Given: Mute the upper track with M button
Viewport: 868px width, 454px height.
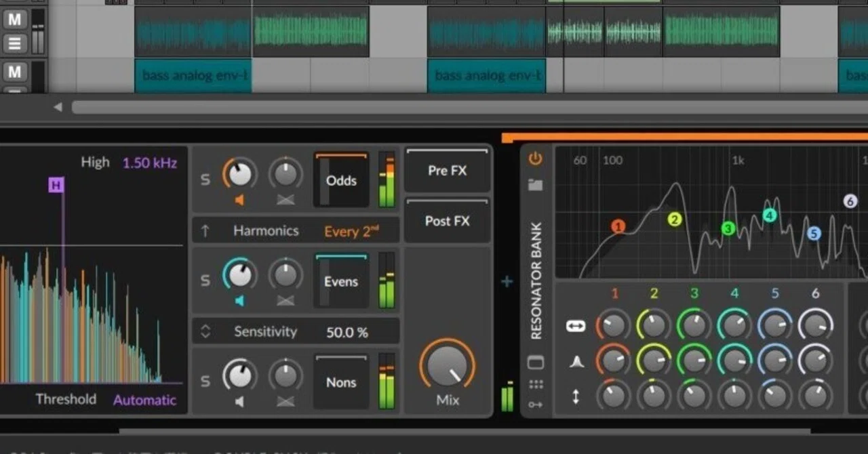Looking at the screenshot, I should pyautogui.click(x=15, y=19).
